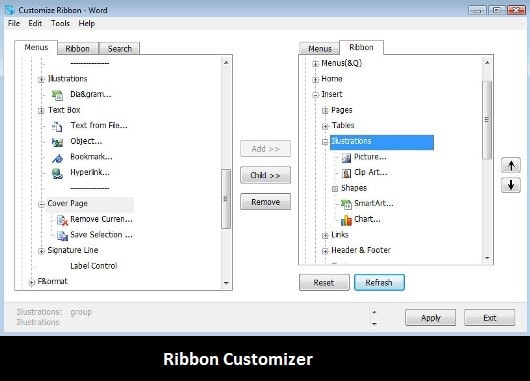Viewport: 530px width, 381px height.
Task: Expand the Shapes node
Action: click(335, 189)
